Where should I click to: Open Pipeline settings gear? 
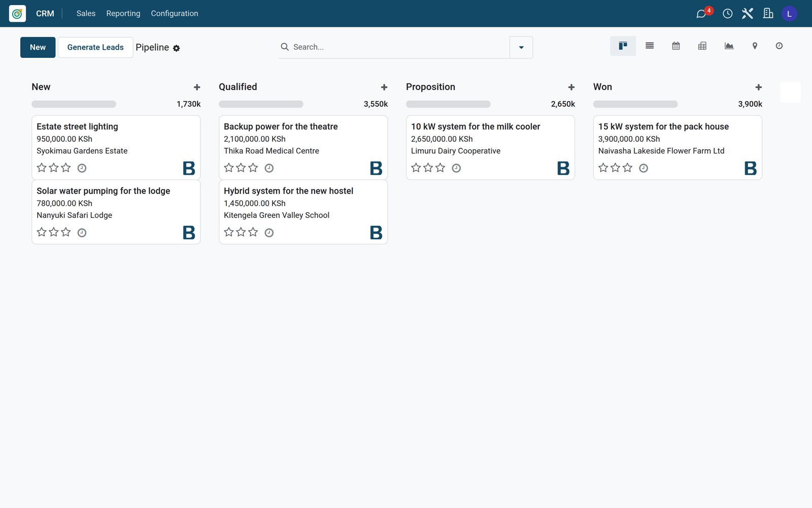point(176,48)
